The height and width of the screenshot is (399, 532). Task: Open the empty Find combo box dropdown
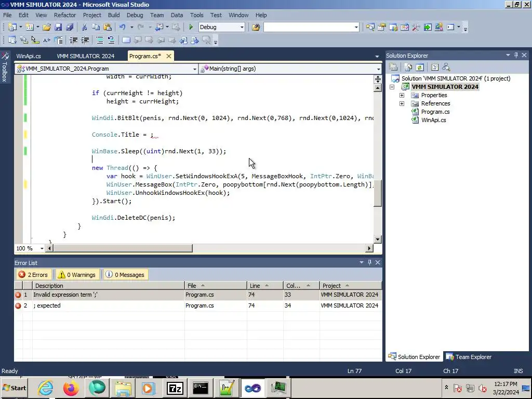(356, 27)
